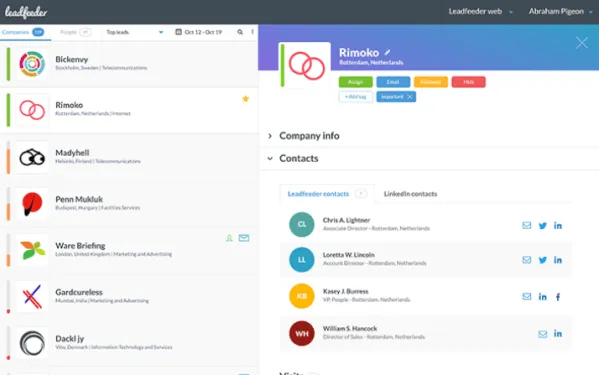
Task: Remove the Important tag with its X
Action: click(410, 97)
